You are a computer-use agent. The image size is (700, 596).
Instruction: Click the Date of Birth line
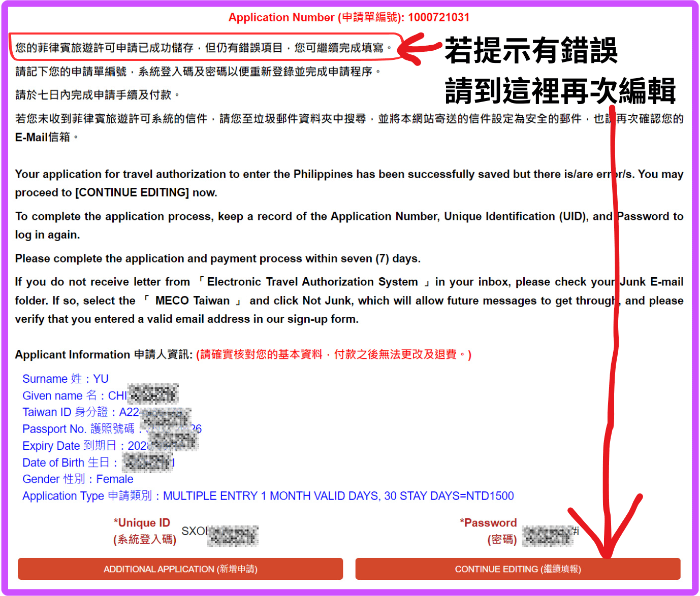pyautogui.click(x=70, y=462)
